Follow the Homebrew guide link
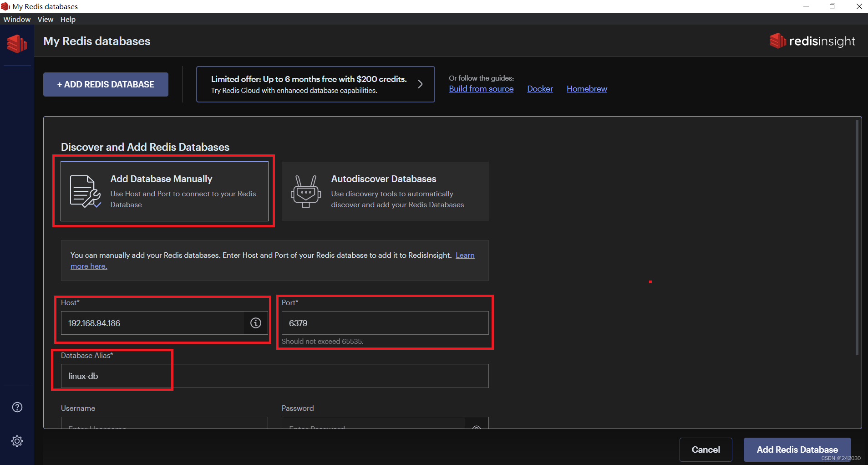Image resolution: width=868 pixels, height=465 pixels. tap(587, 89)
